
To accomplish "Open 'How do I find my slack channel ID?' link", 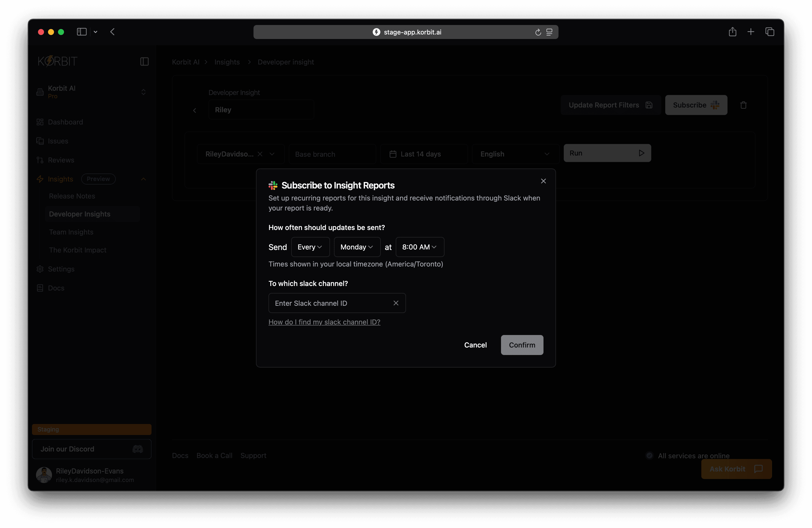I will point(324,322).
